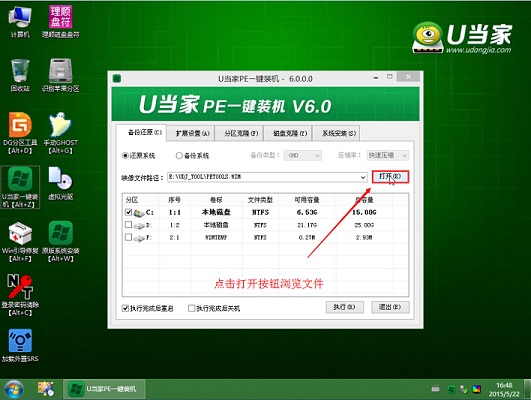Viewport: 531px width, 400px height.
Task: Uncheck the C: partition checkbox
Action: click(x=128, y=212)
